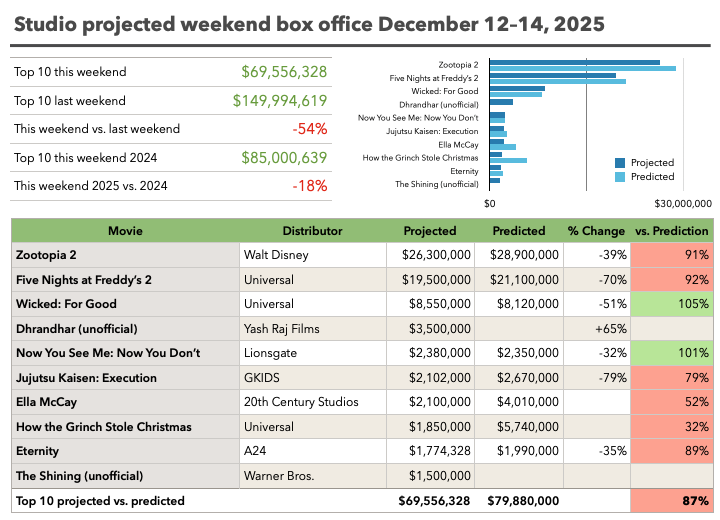Select the Movie column header
Image resolution: width=720 pixels, height=520 pixels.
click(x=125, y=231)
